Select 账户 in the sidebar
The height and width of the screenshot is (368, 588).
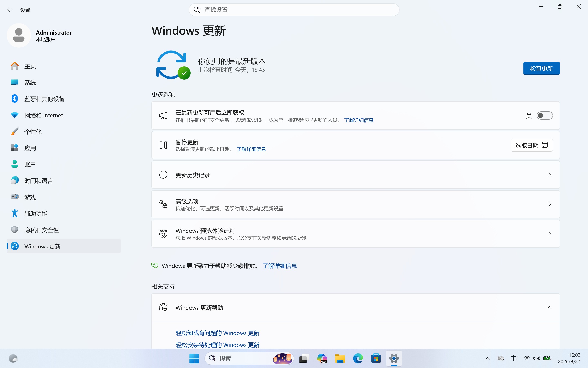64,164
